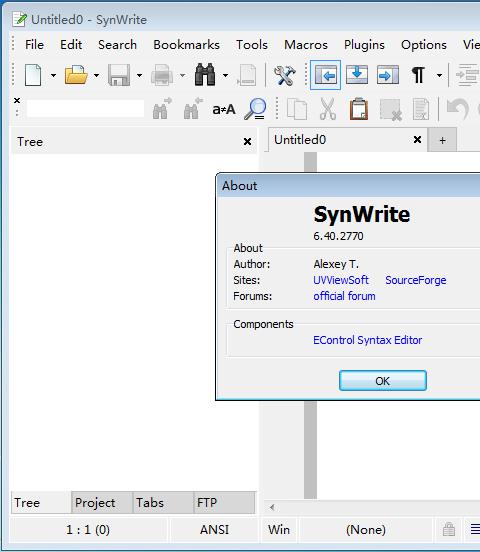Click the 6.40.2770 version text
This screenshot has height=552, width=480.
point(338,236)
